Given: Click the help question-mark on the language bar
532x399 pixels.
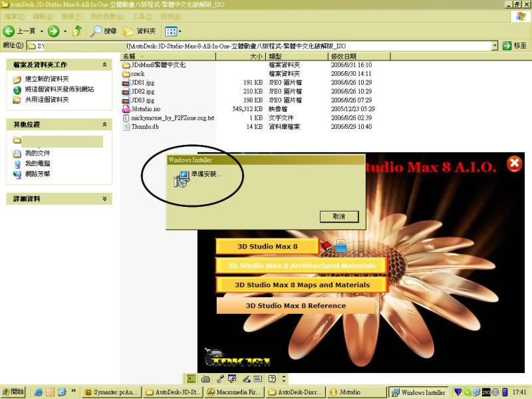Looking at the screenshot, I should click(x=272, y=378).
